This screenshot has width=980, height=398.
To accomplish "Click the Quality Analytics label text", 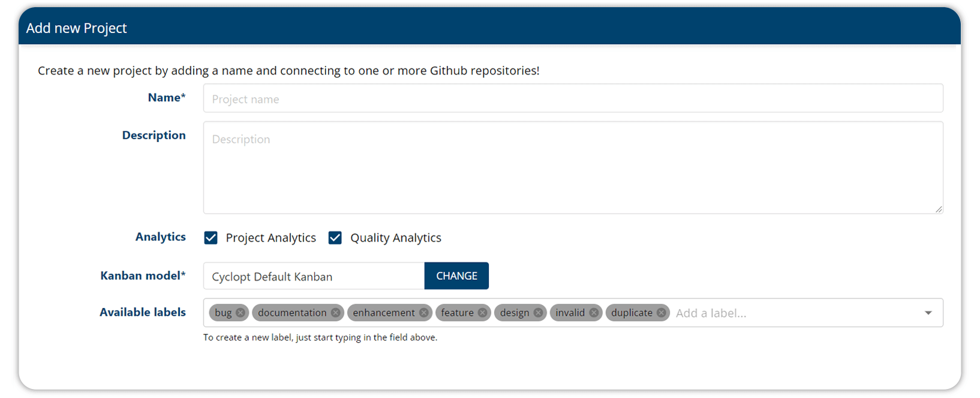I will tap(396, 238).
